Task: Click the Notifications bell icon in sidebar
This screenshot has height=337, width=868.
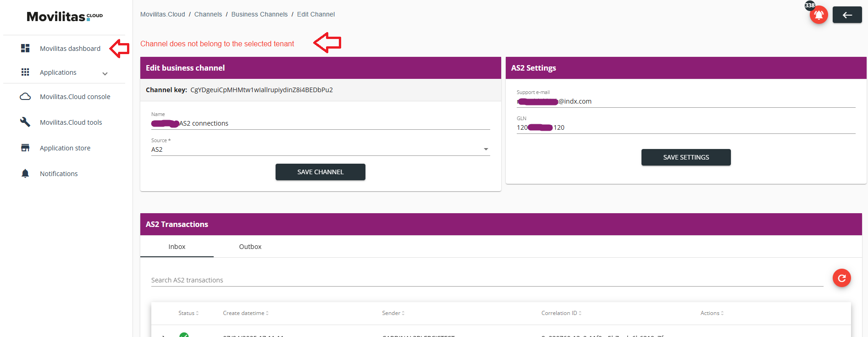Action: click(x=25, y=173)
